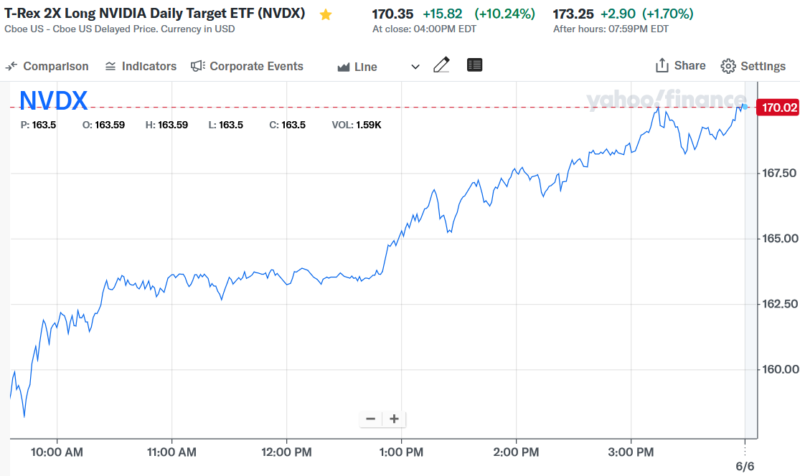
Task: Select the pencil drawing tool
Action: [x=441, y=66]
